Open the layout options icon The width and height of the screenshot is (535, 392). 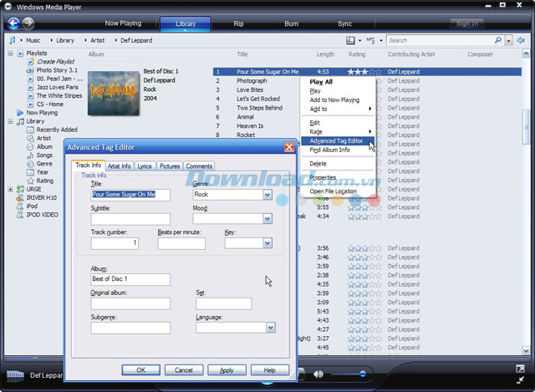click(x=350, y=41)
